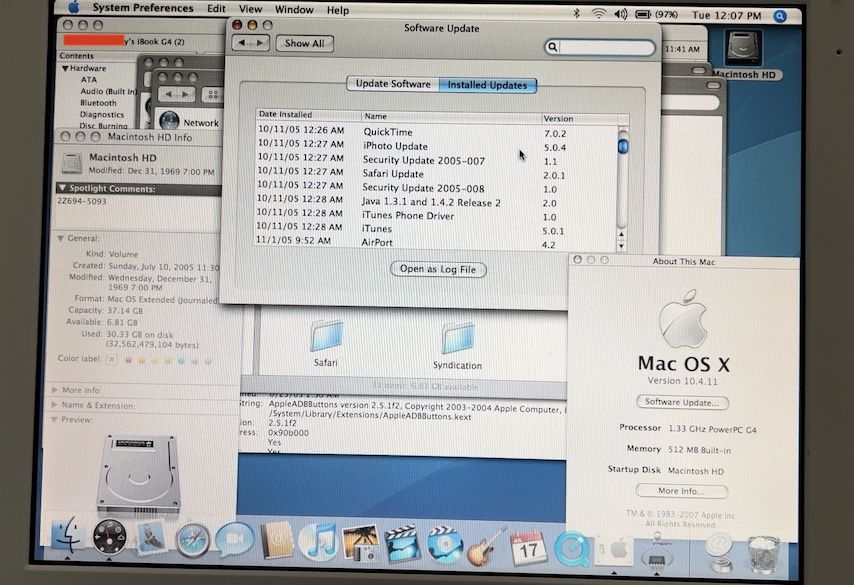Screen dimensions: 854x585
Task: Open the Network preference icon
Action: tap(170, 121)
